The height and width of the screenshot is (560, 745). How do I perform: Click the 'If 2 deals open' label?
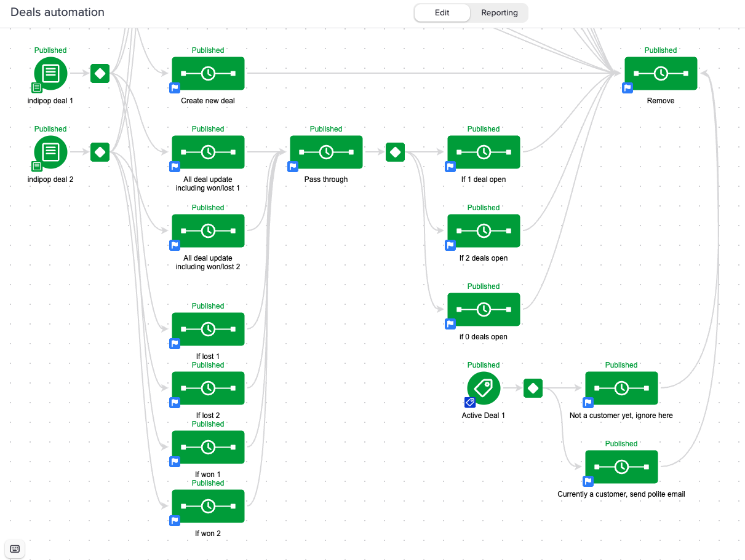tap(484, 258)
